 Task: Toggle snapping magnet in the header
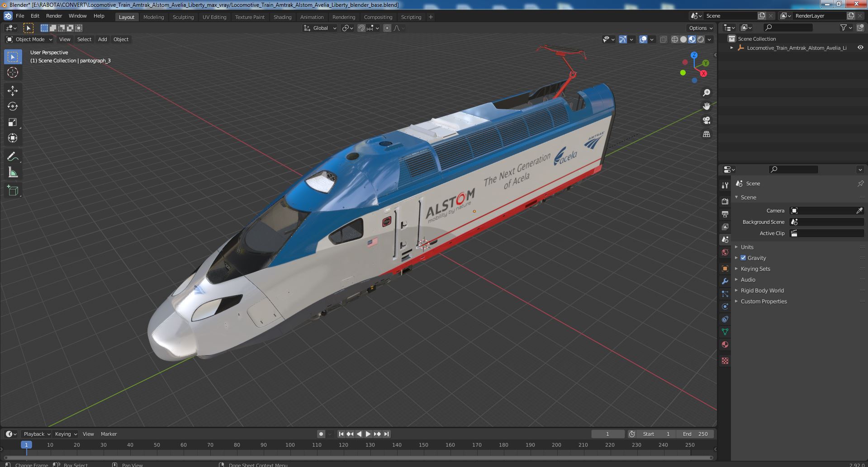pyautogui.click(x=361, y=28)
